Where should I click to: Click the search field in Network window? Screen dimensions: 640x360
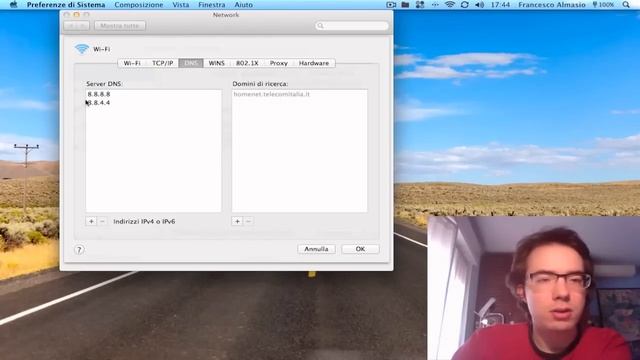point(352,26)
